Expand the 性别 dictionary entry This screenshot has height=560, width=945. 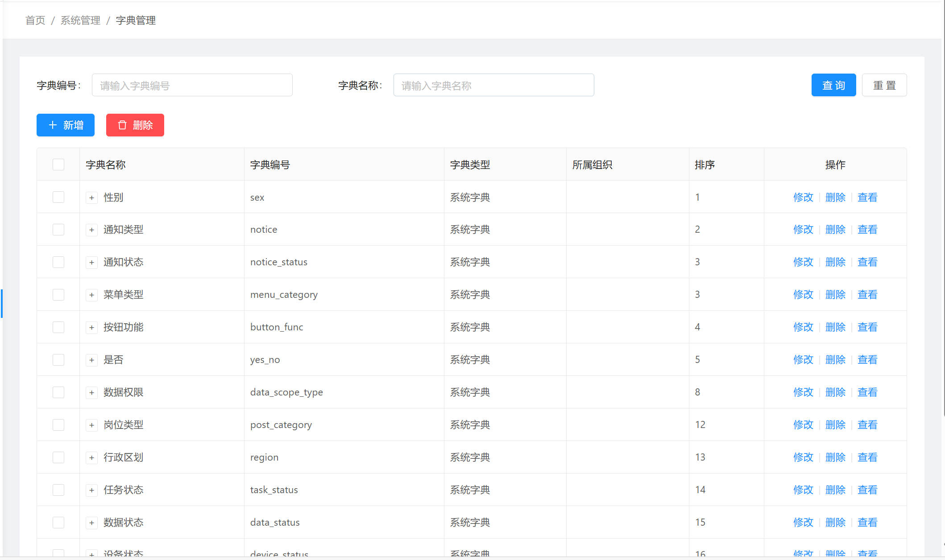click(92, 198)
